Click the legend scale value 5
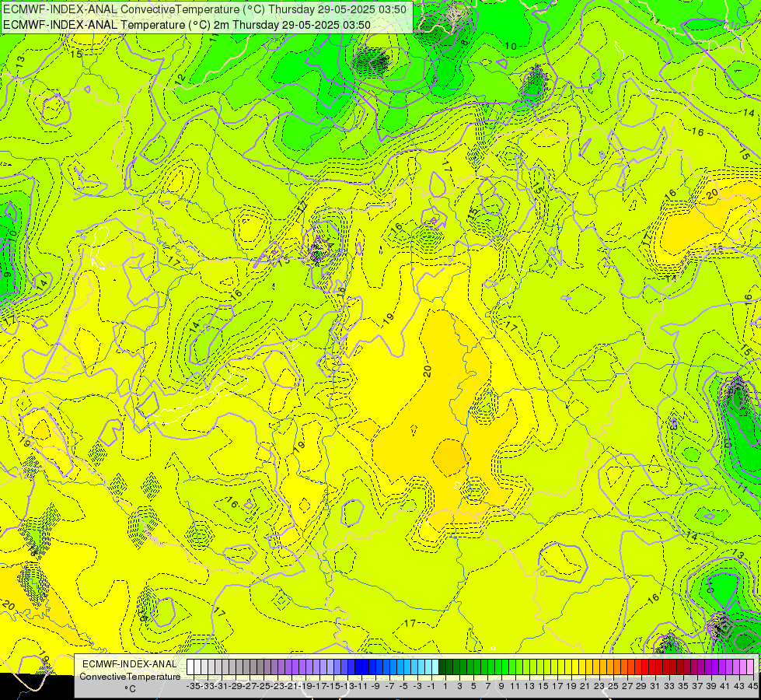This screenshot has height=700, width=761. (x=473, y=687)
